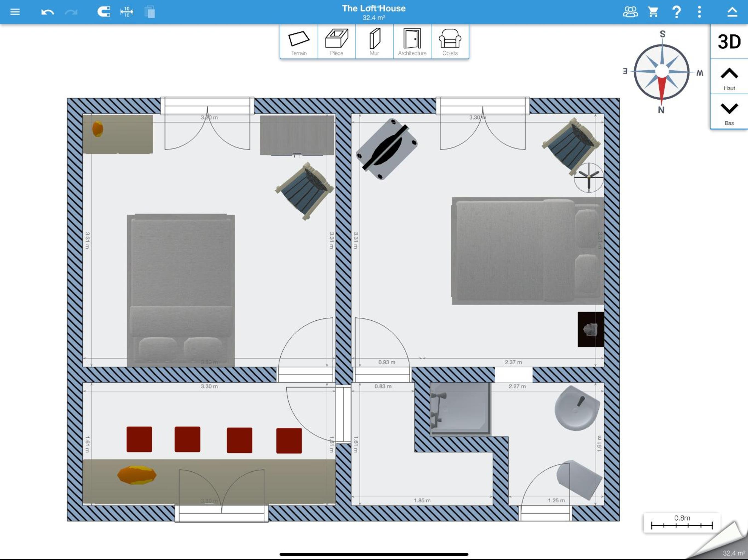Click the 1.25 m dimension label
The height and width of the screenshot is (560, 748).
556,501
